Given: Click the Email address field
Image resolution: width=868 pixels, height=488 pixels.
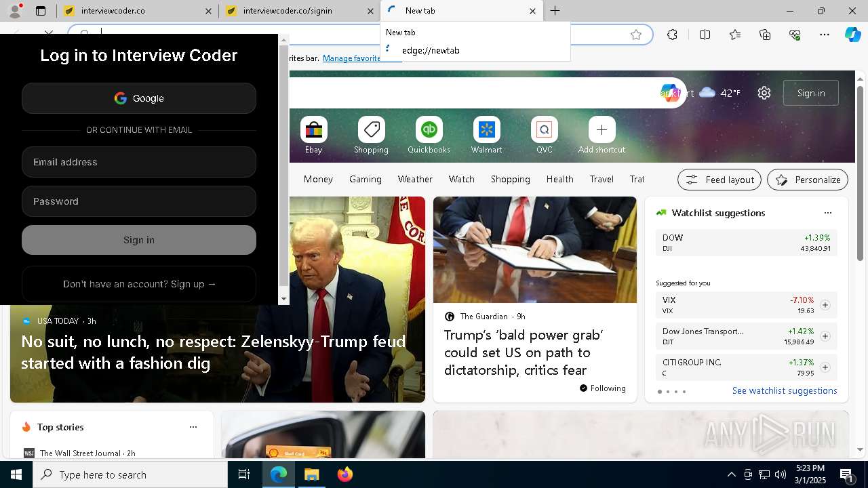Looking at the screenshot, I should (139, 162).
